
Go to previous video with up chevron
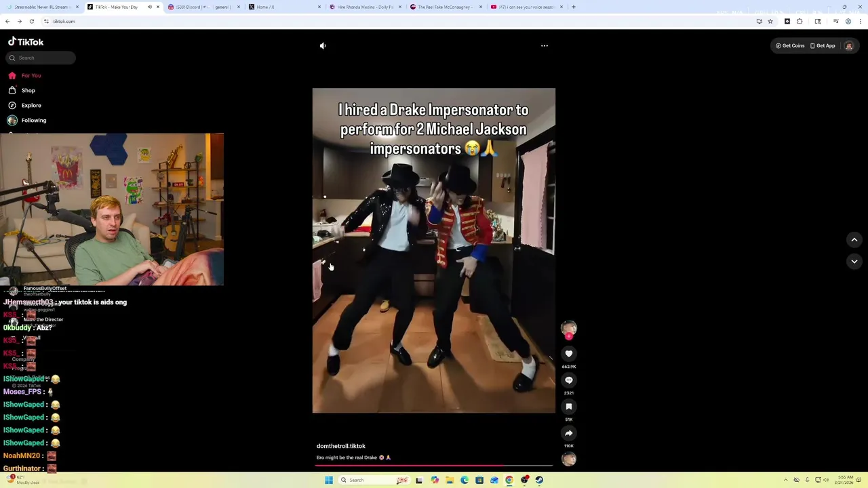pyautogui.click(x=854, y=240)
